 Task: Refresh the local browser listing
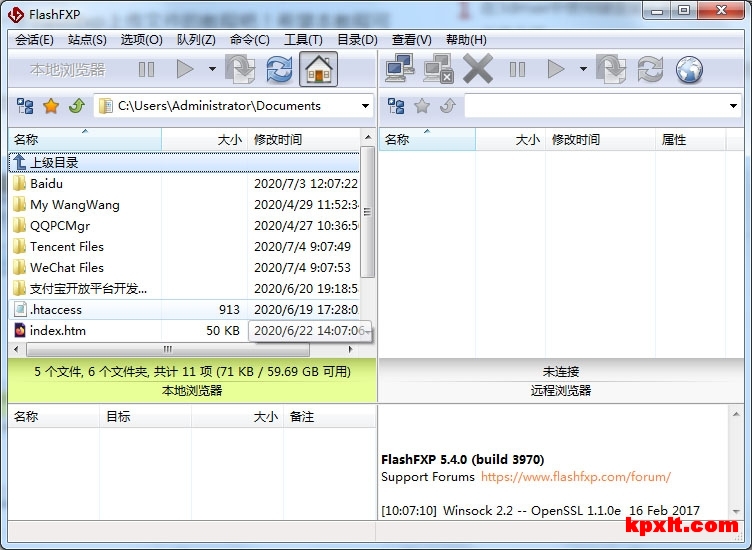tap(279, 70)
